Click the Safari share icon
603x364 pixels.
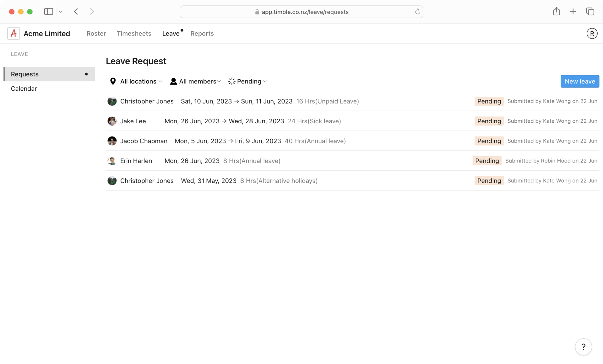[557, 11]
